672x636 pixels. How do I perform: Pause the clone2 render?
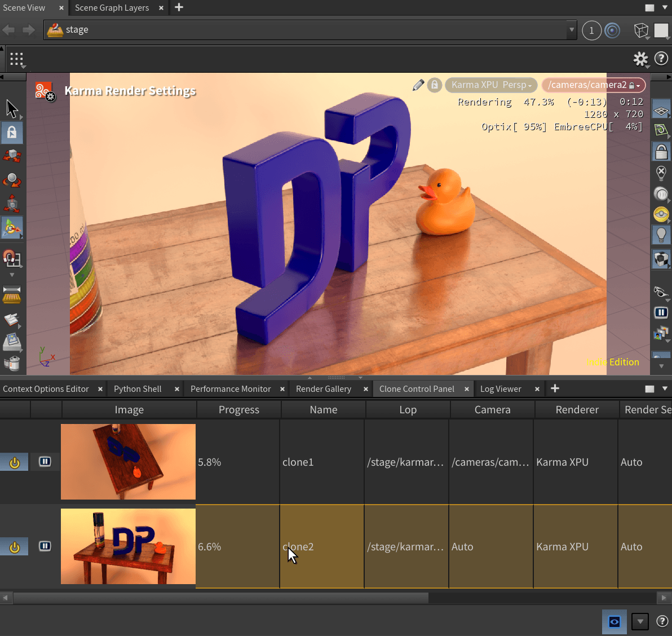tap(45, 546)
